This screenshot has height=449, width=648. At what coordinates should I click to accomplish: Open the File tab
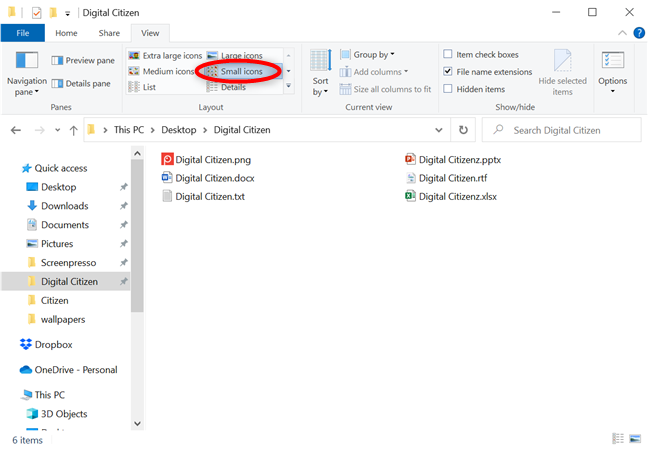tap(23, 33)
